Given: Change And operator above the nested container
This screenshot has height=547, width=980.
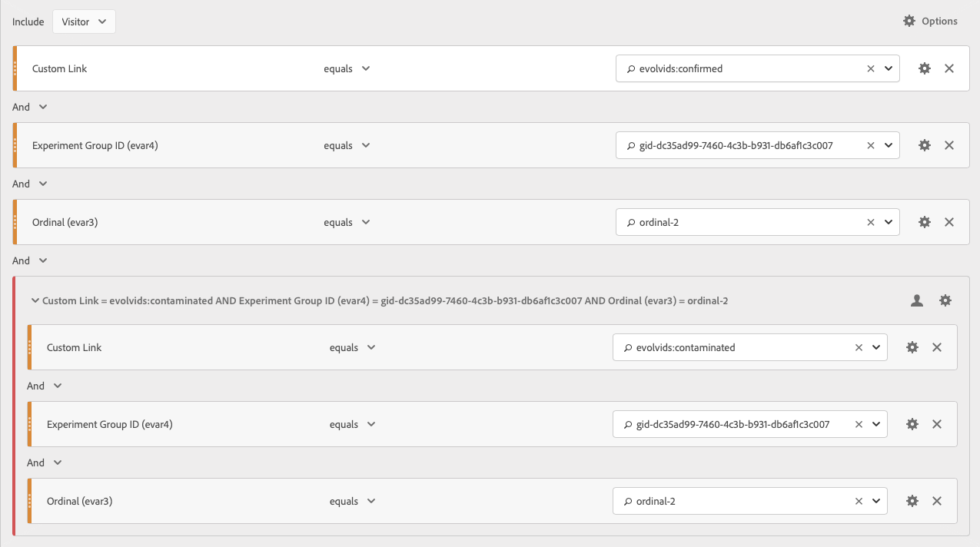Looking at the screenshot, I should tap(30, 260).
